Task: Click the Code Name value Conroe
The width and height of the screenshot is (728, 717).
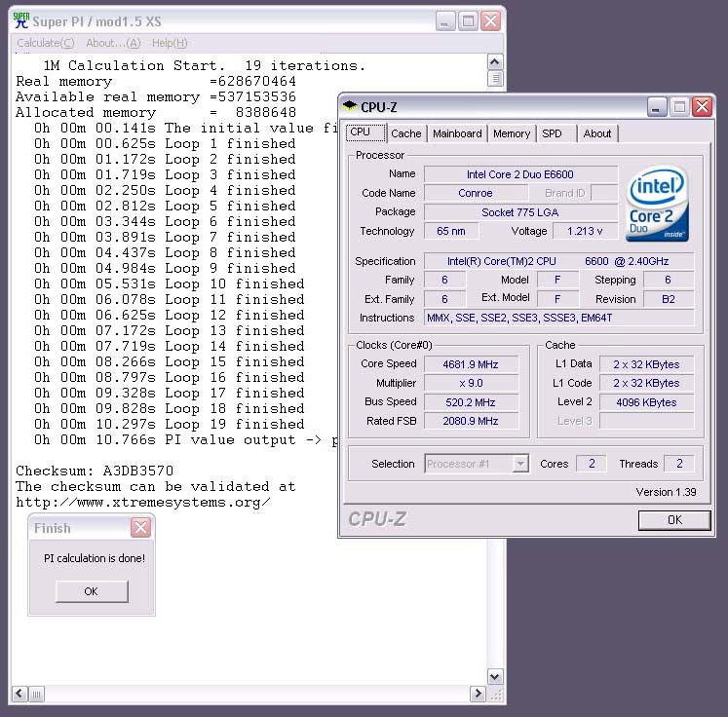Action: [476, 193]
